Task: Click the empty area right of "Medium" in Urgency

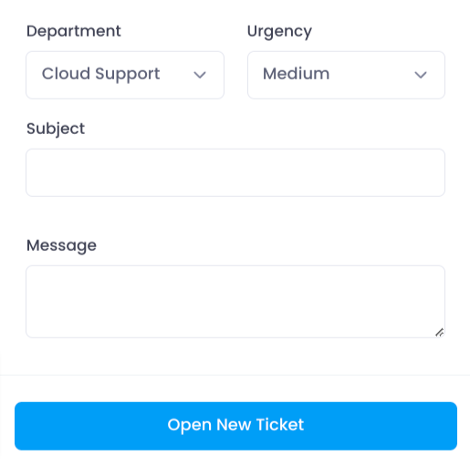Action: [x=371, y=75]
